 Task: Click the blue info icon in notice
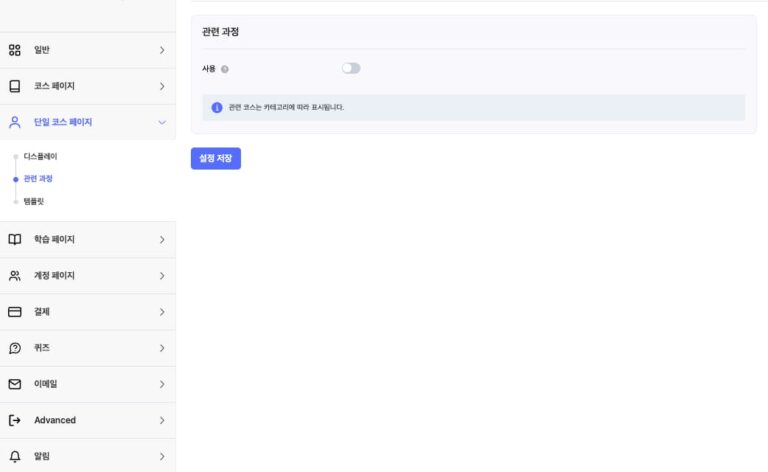pyautogui.click(x=217, y=107)
